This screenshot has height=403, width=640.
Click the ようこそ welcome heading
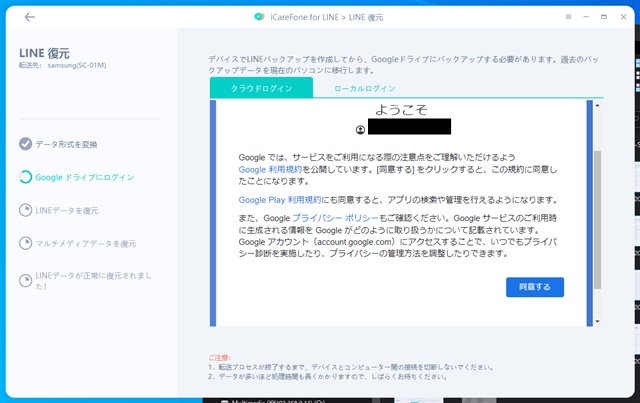pyautogui.click(x=401, y=109)
